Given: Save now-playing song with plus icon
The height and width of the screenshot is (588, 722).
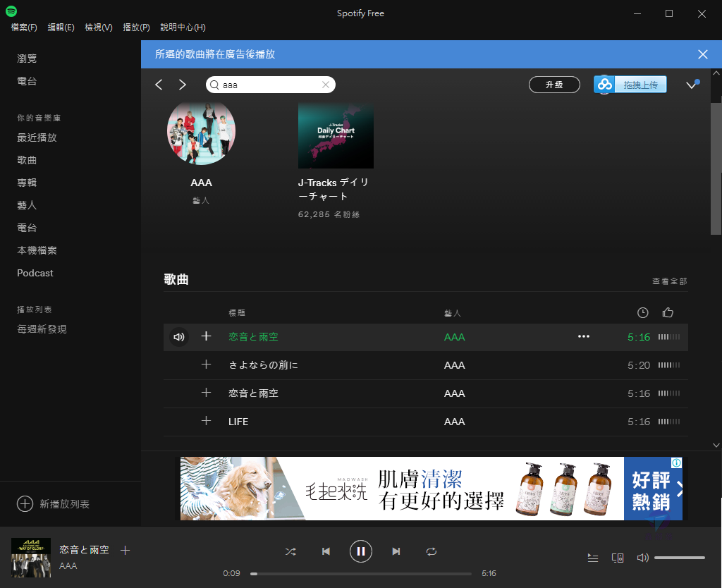Looking at the screenshot, I should coord(126,550).
